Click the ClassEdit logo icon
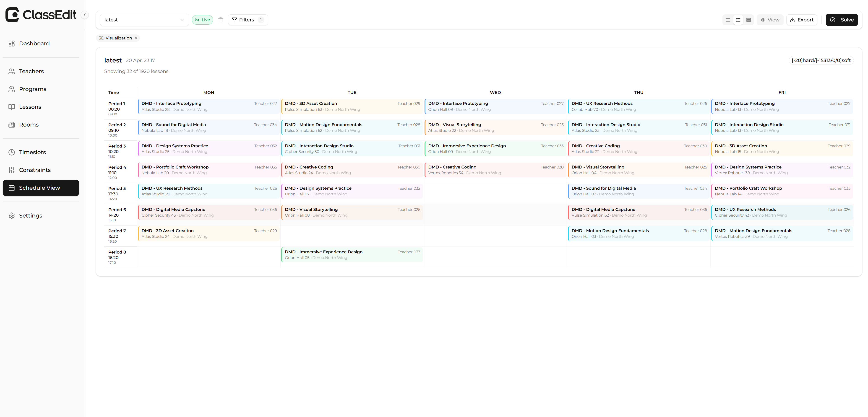Screen dimensions: 868x417 (13, 15)
